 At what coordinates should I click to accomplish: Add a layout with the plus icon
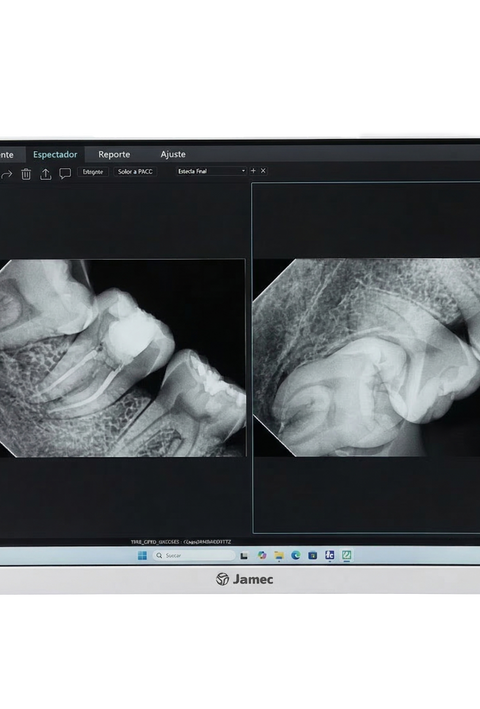click(x=253, y=171)
